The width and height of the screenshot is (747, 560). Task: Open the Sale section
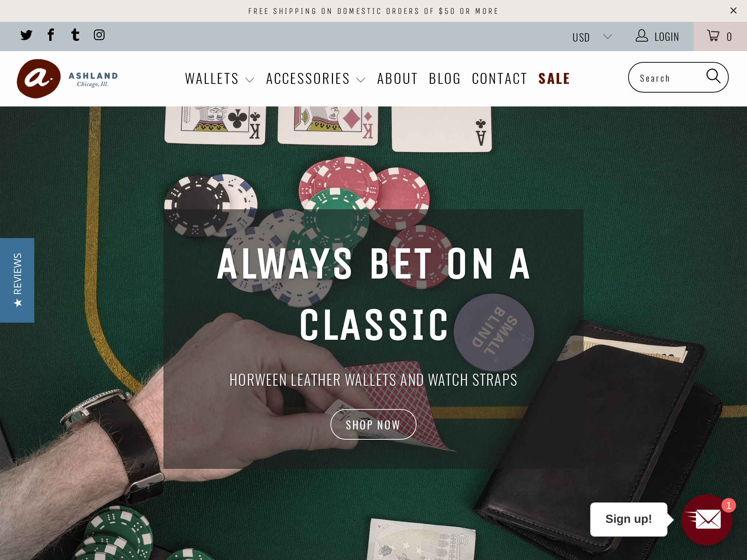(x=554, y=79)
